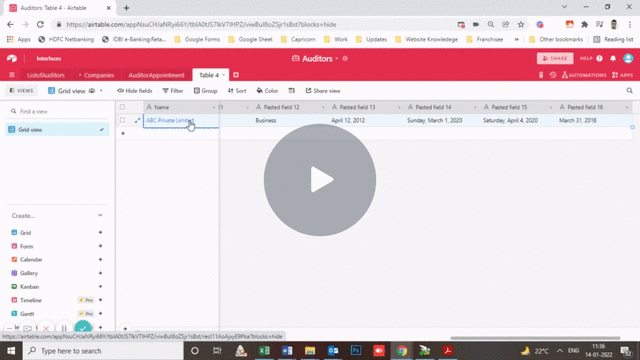The width and height of the screenshot is (640, 360).
Task: Click the search magnifier in view toolbar
Action: (x=629, y=91)
